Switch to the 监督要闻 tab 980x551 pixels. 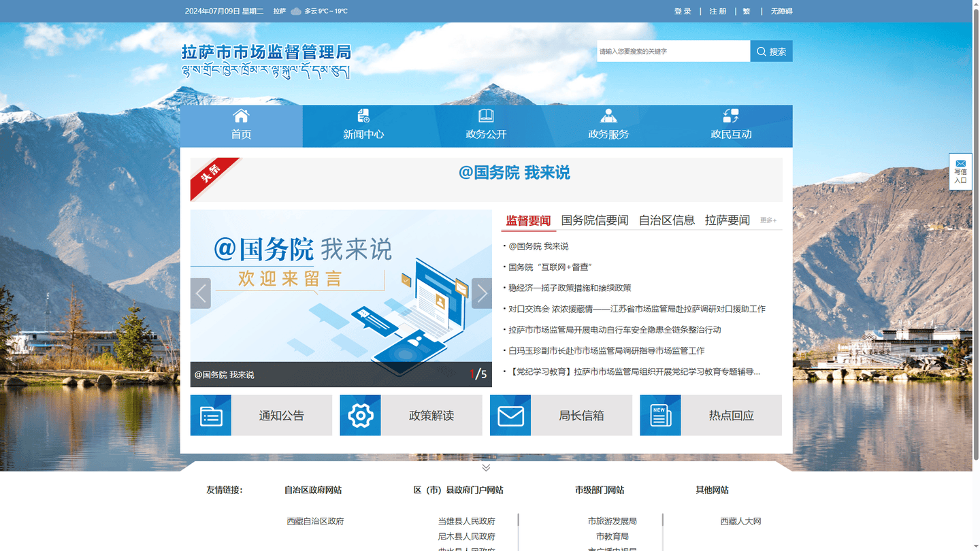(x=528, y=220)
